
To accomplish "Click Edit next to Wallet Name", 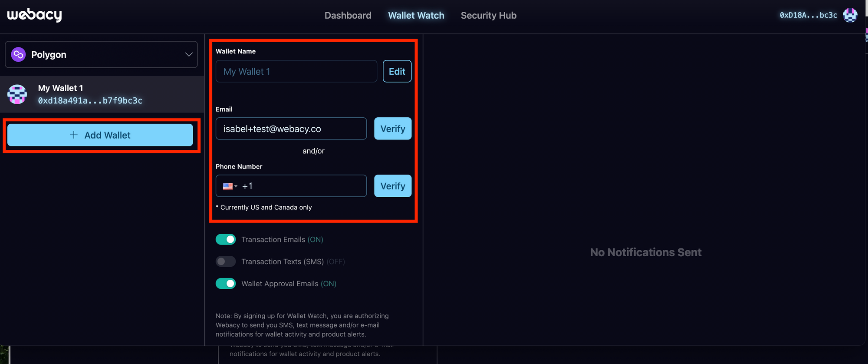I will 397,71.
